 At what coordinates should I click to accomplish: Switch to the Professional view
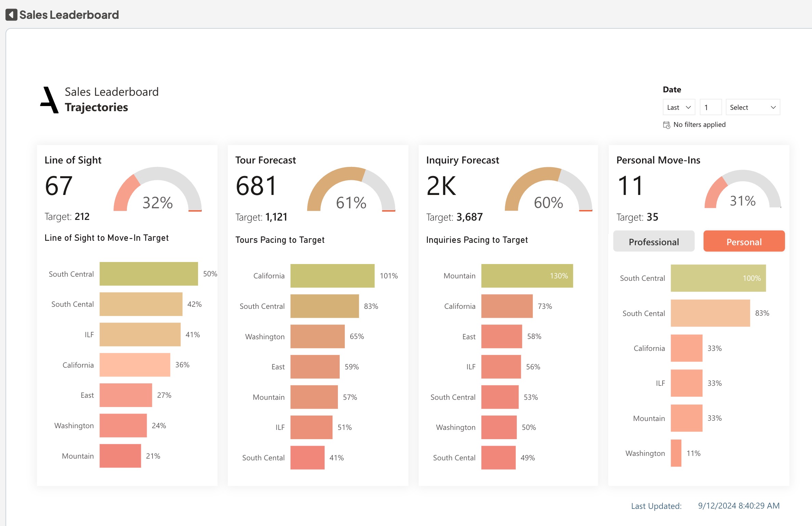point(654,241)
